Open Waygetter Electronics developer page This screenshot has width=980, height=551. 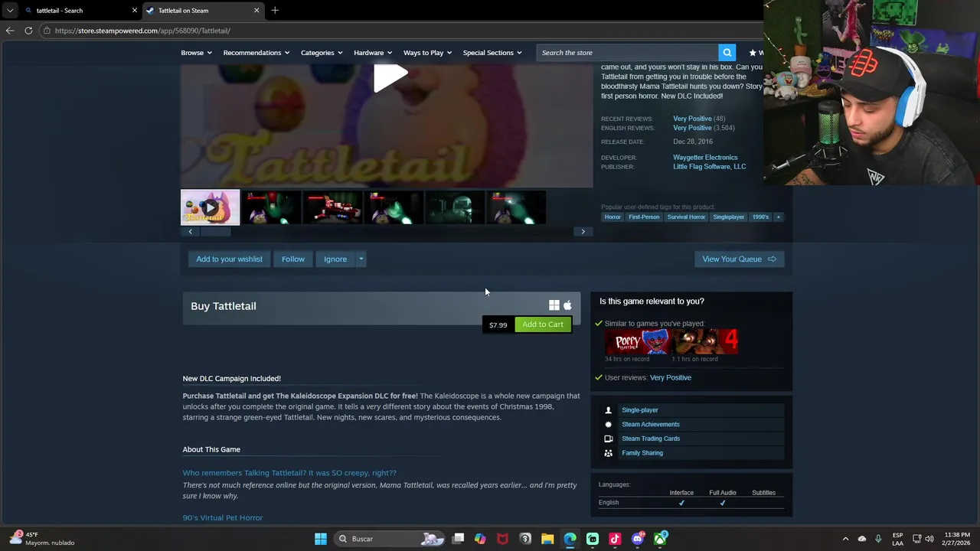705,158
